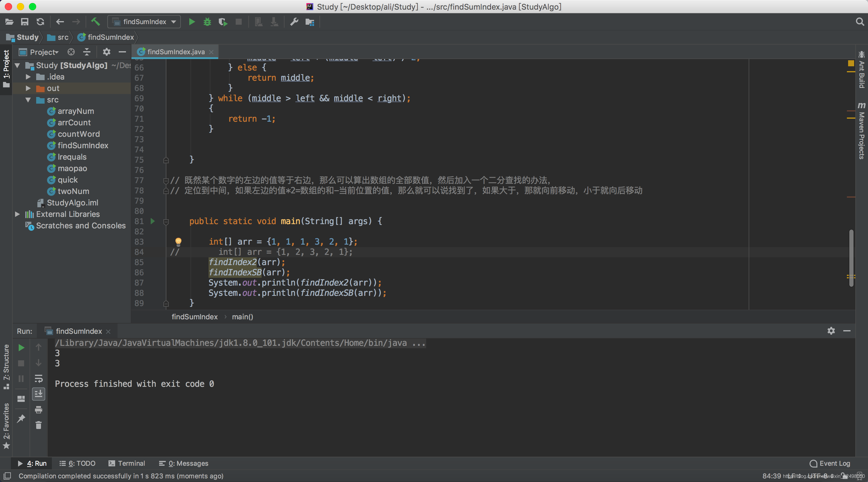The height and width of the screenshot is (482, 868).
Task: Toggle Scroll to End in Run console
Action: [x=38, y=394]
